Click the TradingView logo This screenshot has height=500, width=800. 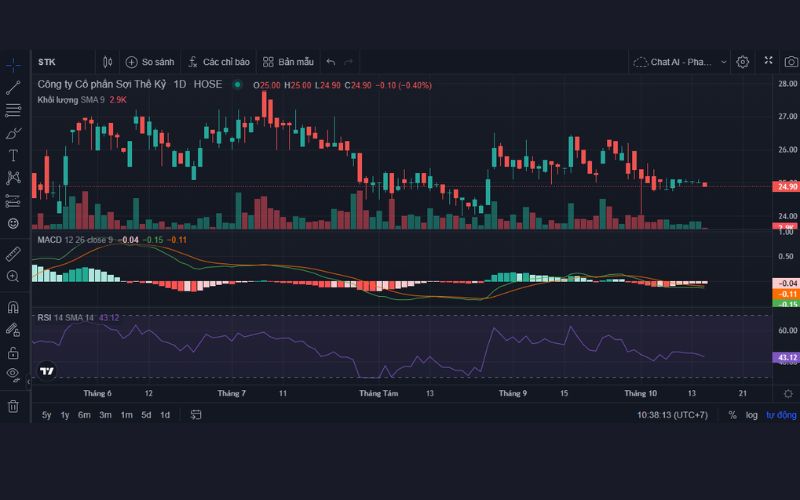coord(47,371)
